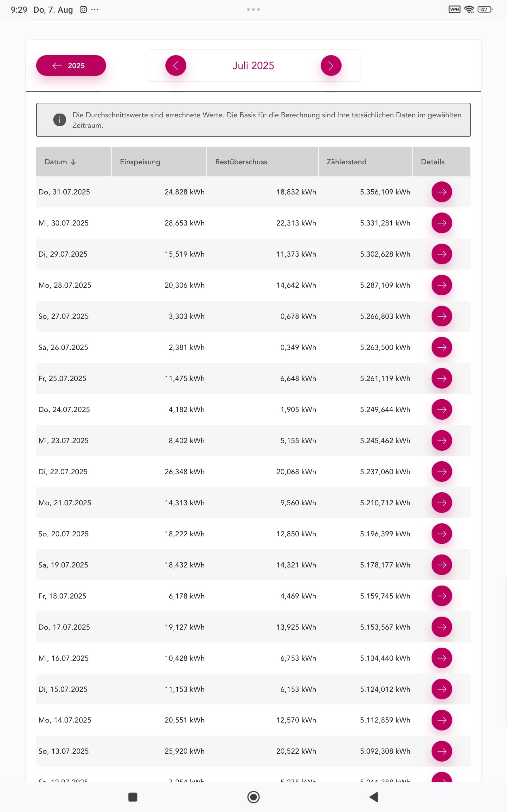The height and width of the screenshot is (812, 507).
Task: Sort the table by the Datum column
Action: [x=60, y=162]
